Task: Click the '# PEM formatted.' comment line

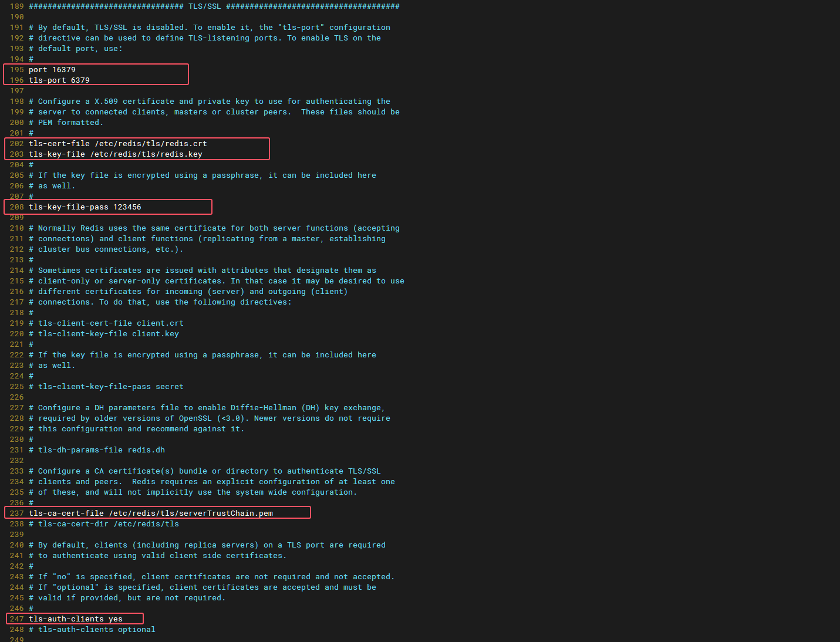Action: 66,123
